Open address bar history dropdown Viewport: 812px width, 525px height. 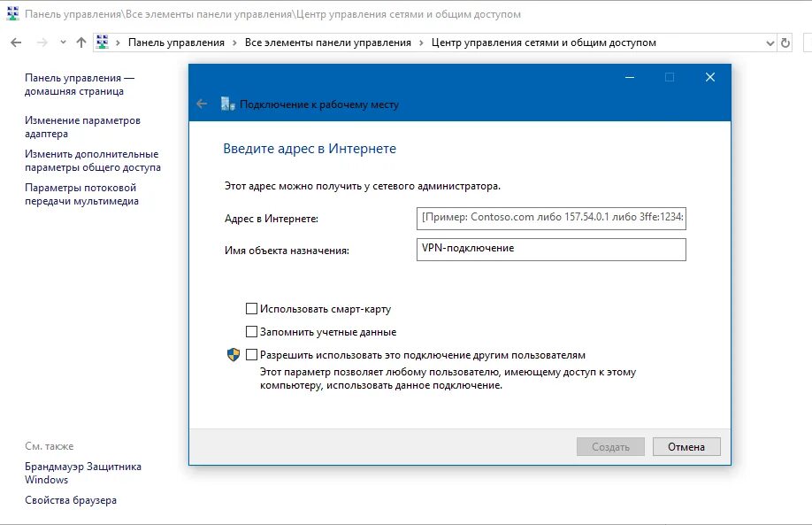coord(770,43)
